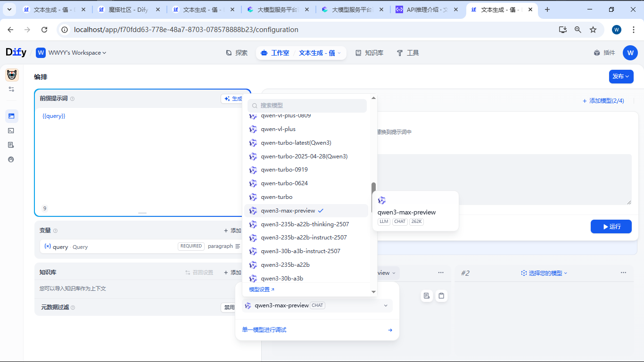Click the log document icon beside the clipboard icon
644x362 pixels.
coord(427,296)
